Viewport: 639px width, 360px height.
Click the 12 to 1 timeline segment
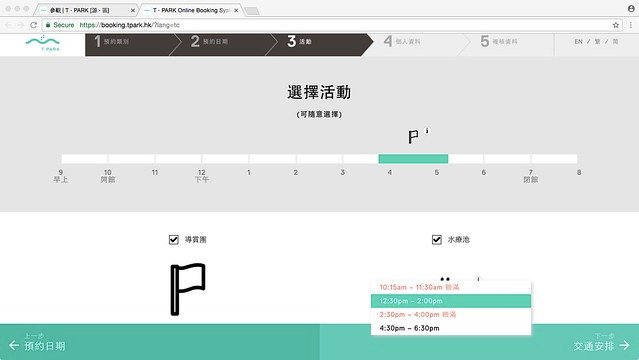[225, 159]
